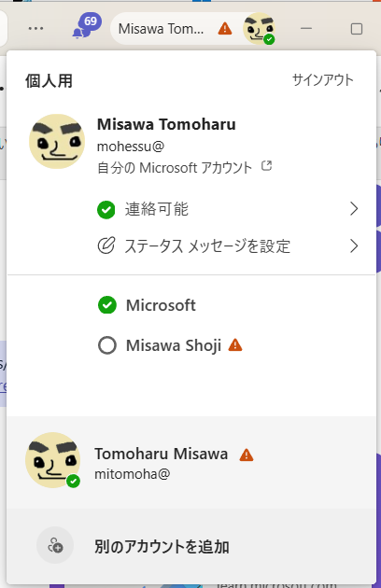Select the Microsoft organization radio option
This screenshot has width=381, height=588.
click(107, 305)
